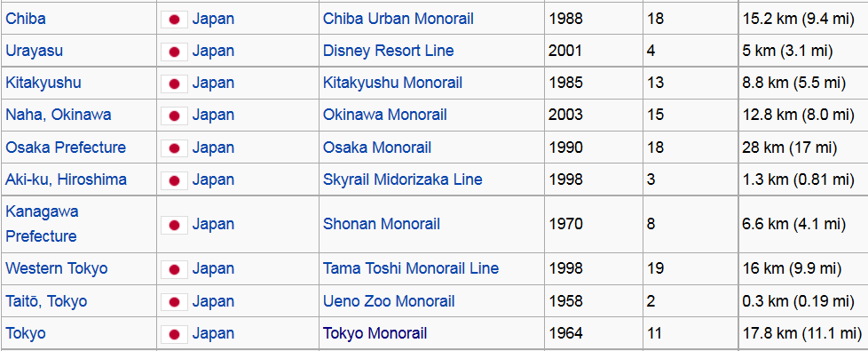
Task: Click the flag icon in Taitō, Tokyo row
Action: coord(174,302)
